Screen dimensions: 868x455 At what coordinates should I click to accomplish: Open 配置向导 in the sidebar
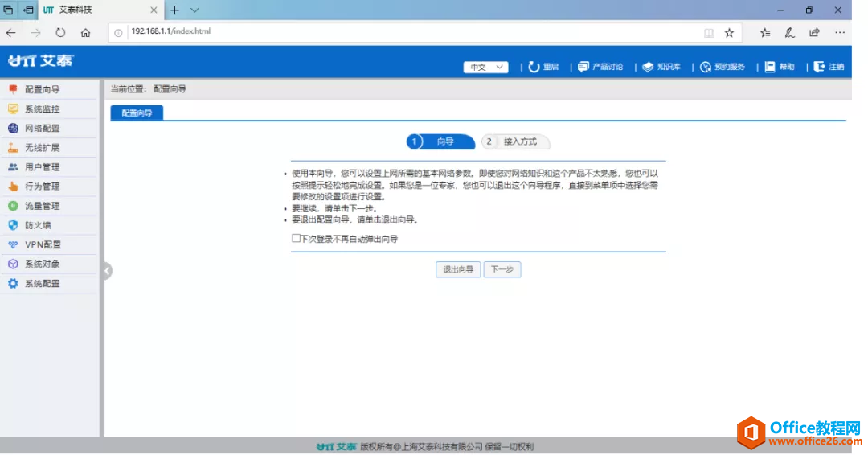coord(42,89)
